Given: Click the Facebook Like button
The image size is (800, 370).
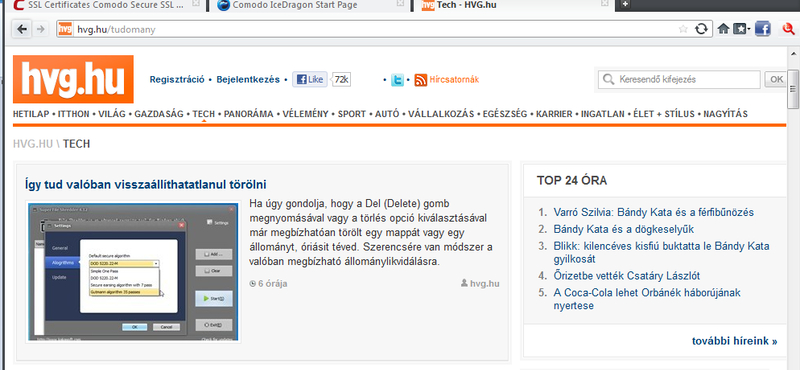Looking at the screenshot, I should [x=310, y=80].
